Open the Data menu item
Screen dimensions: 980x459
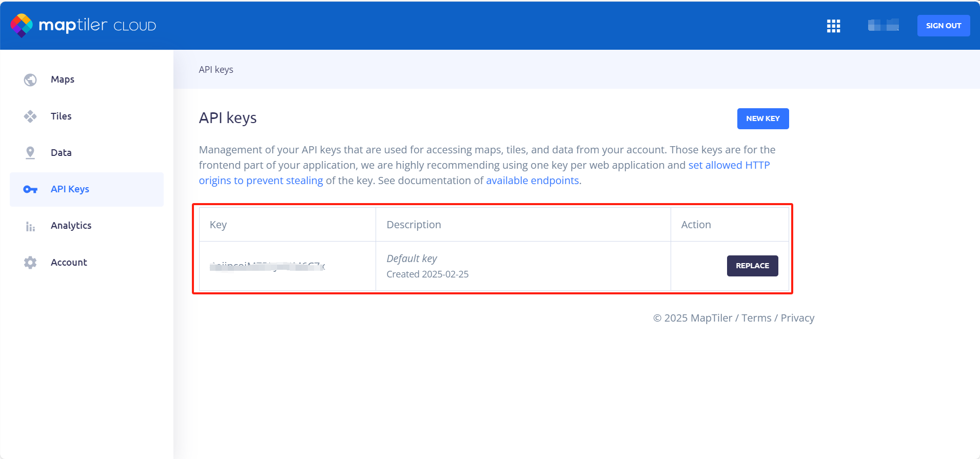pos(61,153)
